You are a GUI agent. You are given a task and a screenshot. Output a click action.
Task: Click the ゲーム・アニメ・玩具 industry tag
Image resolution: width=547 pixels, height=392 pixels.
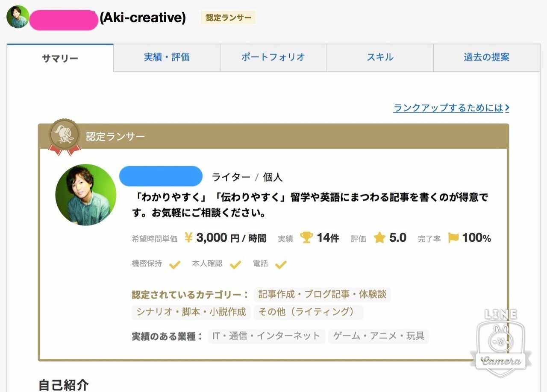[x=379, y=336]
